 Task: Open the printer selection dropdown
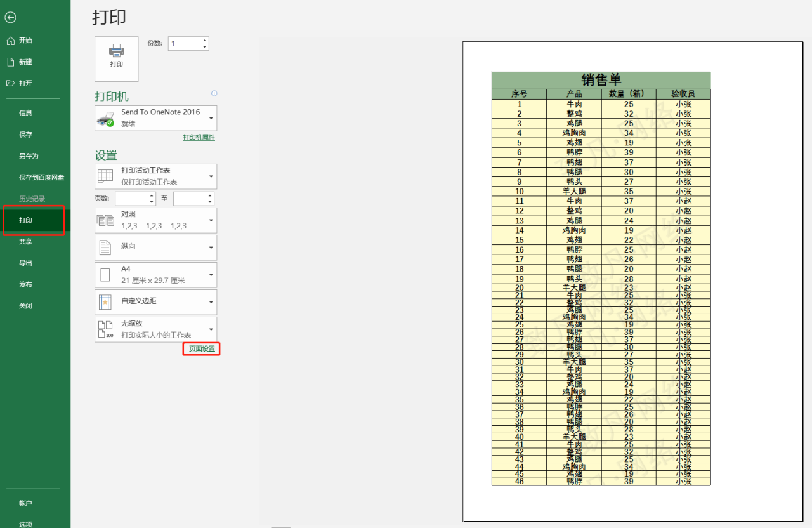click(211, 118)
